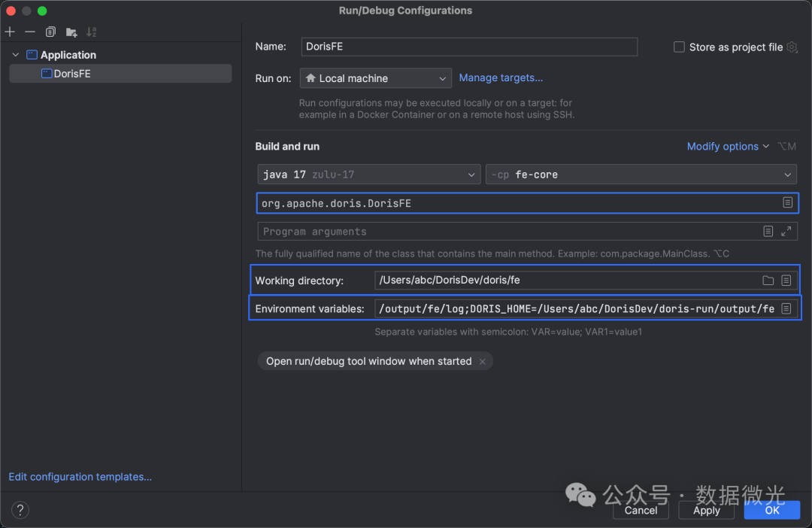Enable Store as project file checkbox
The image size is (812, 528).
(680, 47)
